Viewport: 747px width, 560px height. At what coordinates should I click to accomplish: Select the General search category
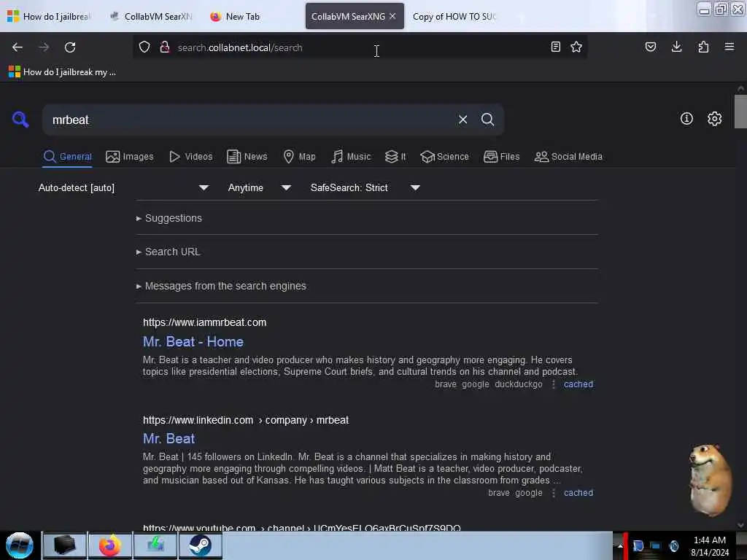(x=67, y=157)
